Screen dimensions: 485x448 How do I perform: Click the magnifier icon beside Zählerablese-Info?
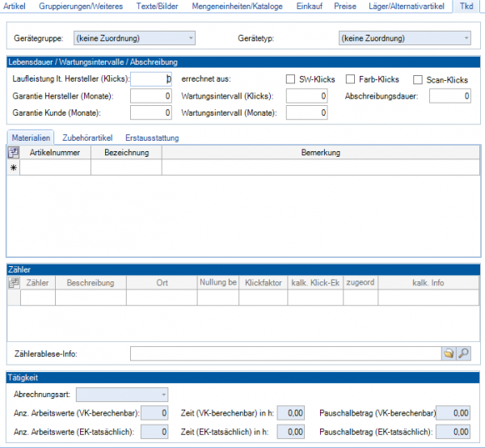click(x=463, y=353)
